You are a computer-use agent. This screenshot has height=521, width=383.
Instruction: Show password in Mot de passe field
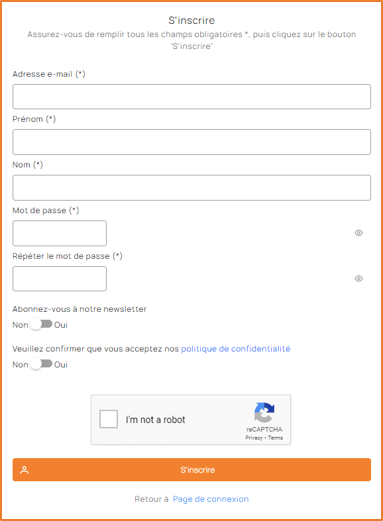tap(359, 233)
